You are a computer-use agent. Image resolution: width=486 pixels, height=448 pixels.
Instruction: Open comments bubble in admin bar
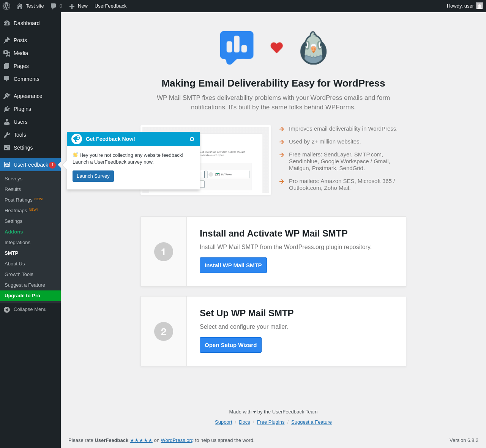click(54, 6)
